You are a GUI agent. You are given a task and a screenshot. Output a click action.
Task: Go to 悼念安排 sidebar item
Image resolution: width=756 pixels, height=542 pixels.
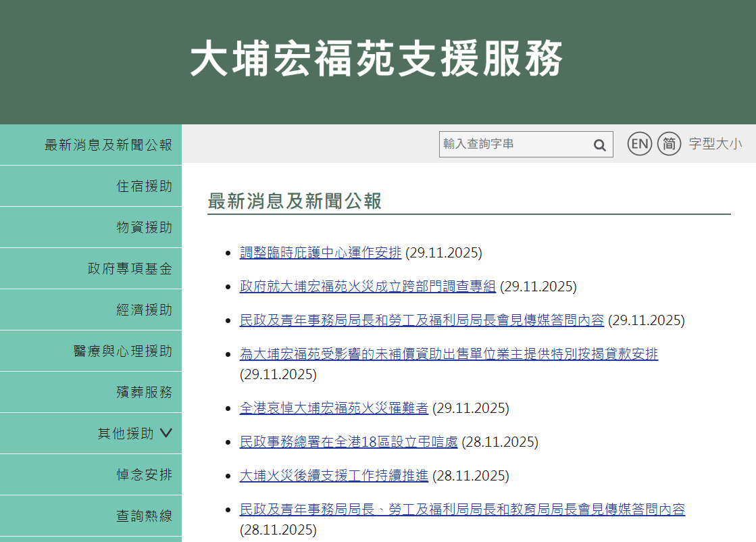pyautogui.click(x=144, y=475)
